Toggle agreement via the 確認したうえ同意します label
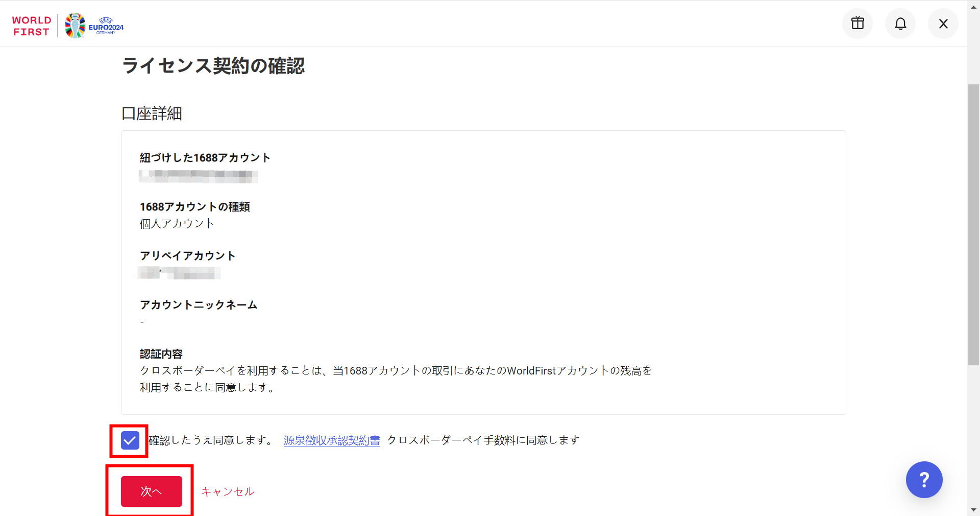The width and height of the screenshot is (980, 516). click(209, 440)
